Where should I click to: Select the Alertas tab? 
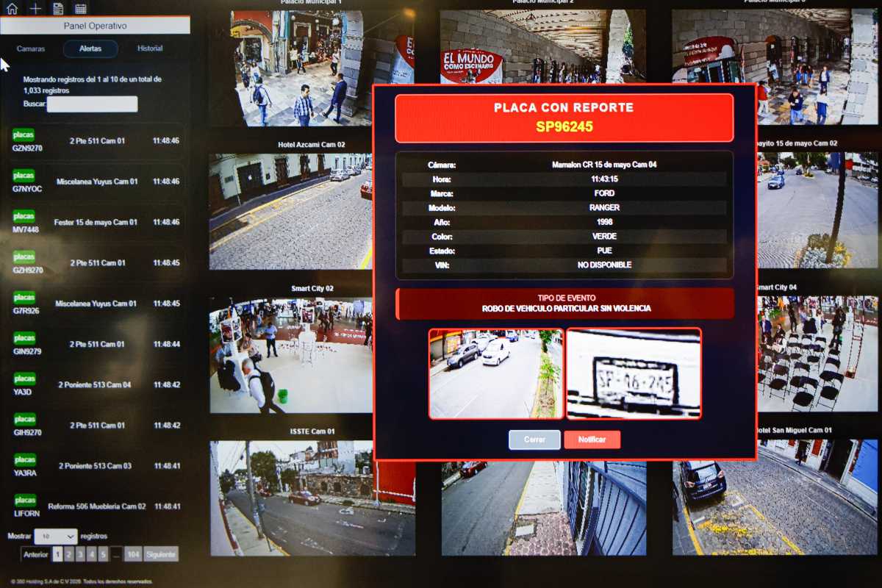coord(90,49)
